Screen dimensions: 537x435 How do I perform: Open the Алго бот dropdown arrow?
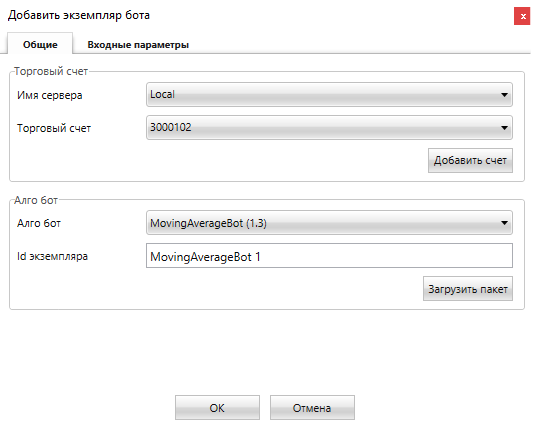pos(504,223)
